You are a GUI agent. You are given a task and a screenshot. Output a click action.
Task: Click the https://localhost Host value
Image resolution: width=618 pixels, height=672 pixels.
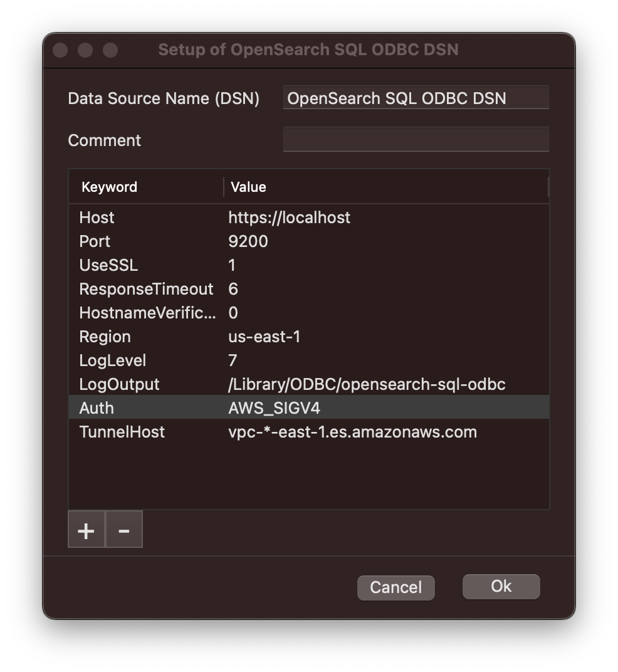tap(289, 218)
